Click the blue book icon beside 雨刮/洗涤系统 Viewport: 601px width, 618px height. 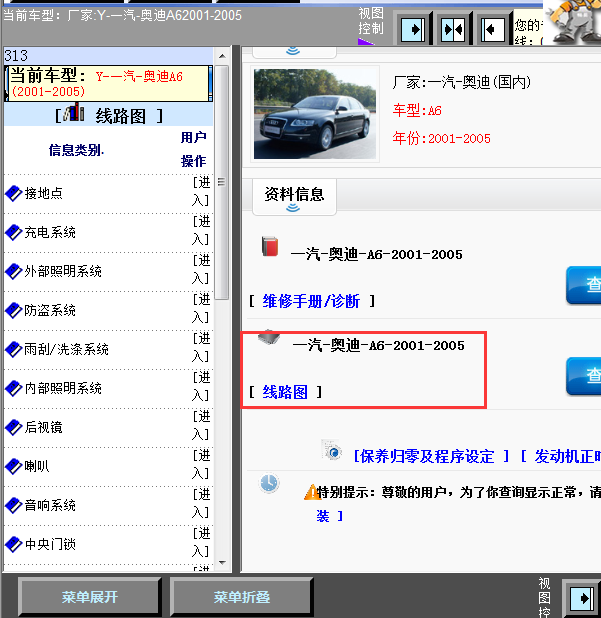tap(13, 349)
